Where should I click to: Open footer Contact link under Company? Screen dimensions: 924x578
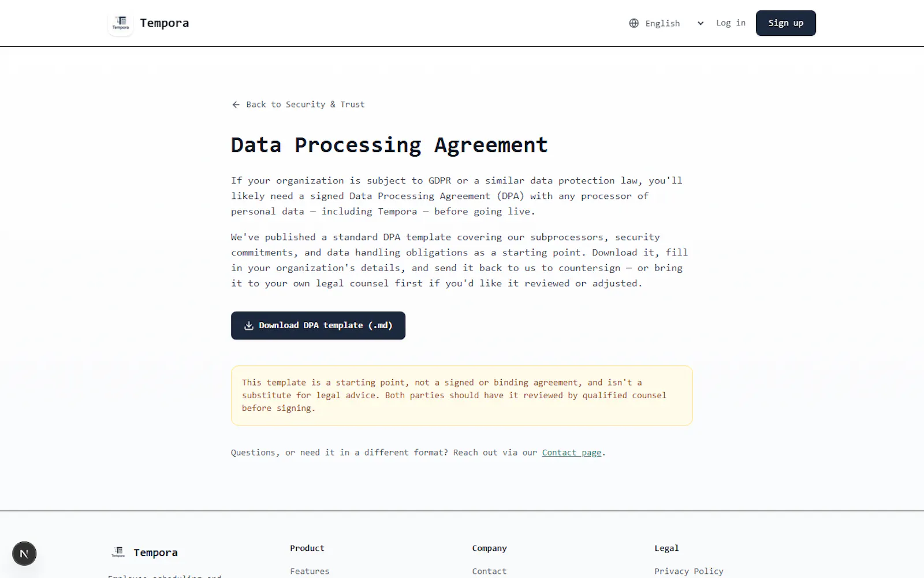tap(489, 571)
